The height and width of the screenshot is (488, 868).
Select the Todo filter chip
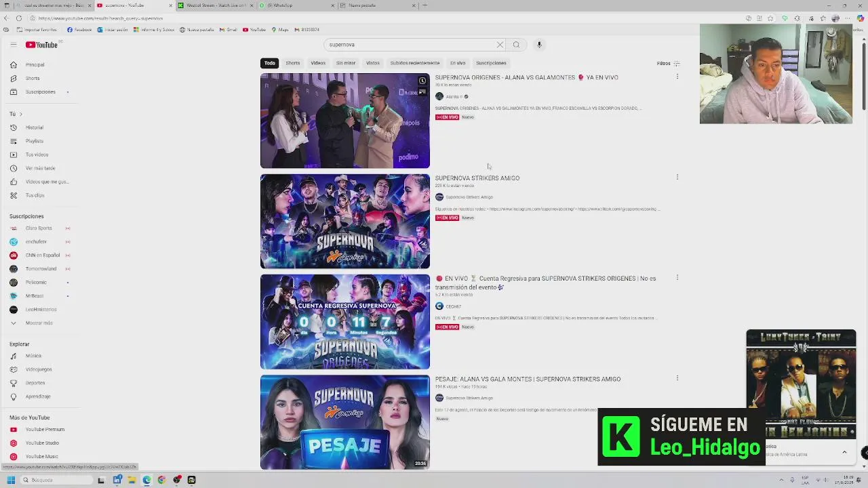270,63
